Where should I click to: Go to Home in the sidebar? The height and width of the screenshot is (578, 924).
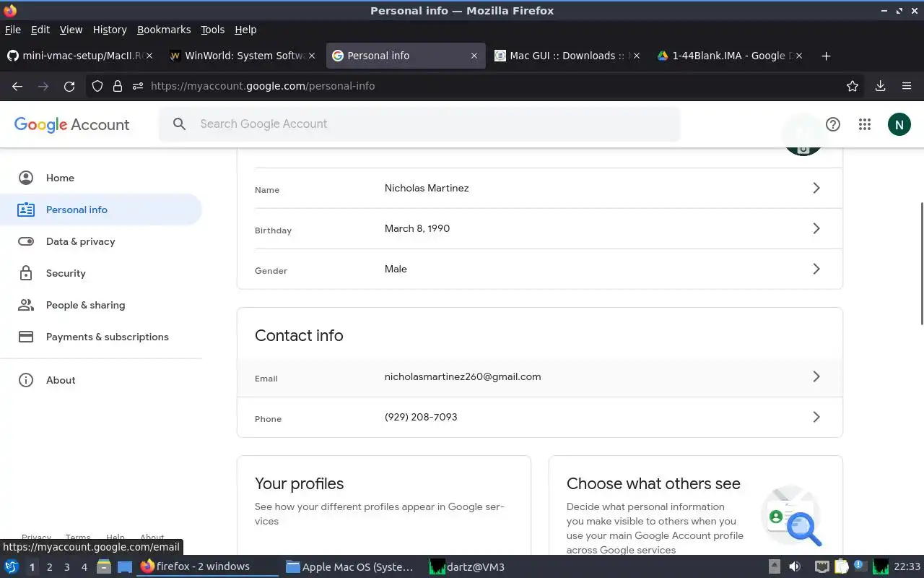point(101,178)
